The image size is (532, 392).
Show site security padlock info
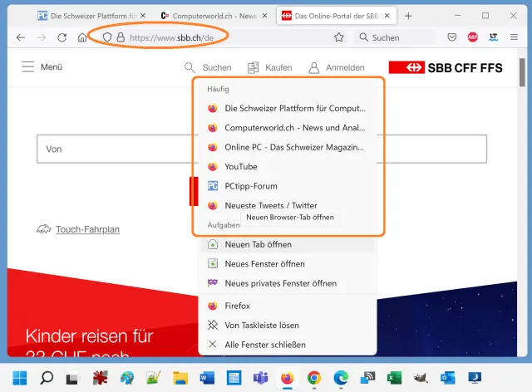click(121, 37)
